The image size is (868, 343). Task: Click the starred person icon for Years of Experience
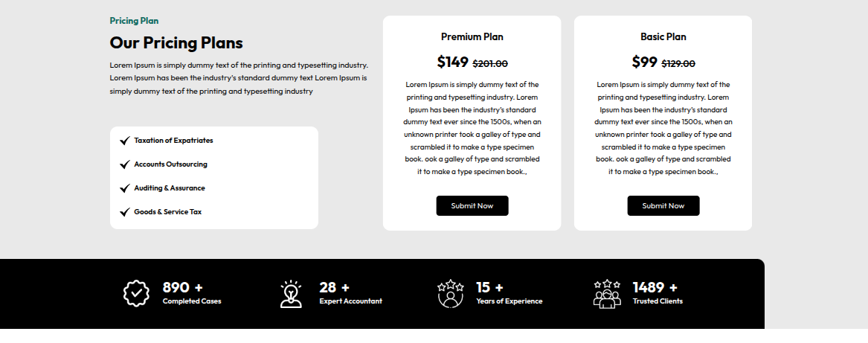pos(450,293)
